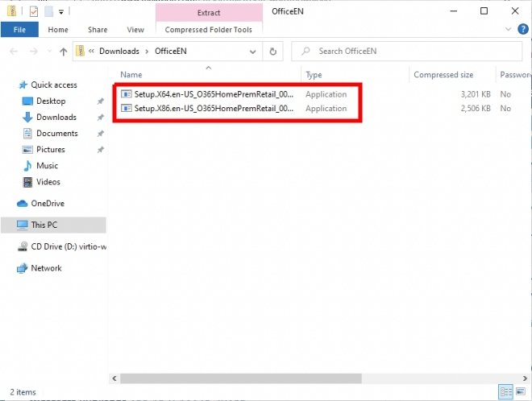Switch to the View ribbon tab

pos(135,30)
